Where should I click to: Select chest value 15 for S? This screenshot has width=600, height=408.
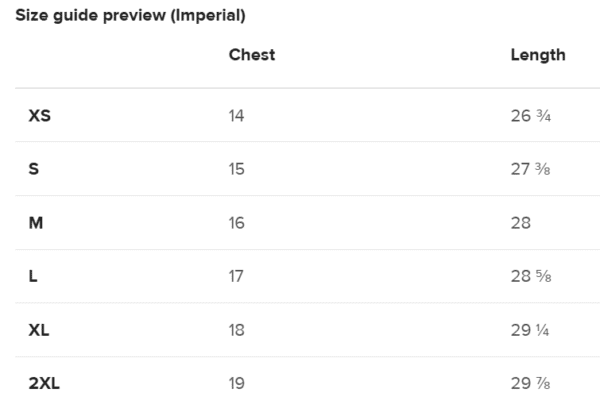click(x=236, y=169)
